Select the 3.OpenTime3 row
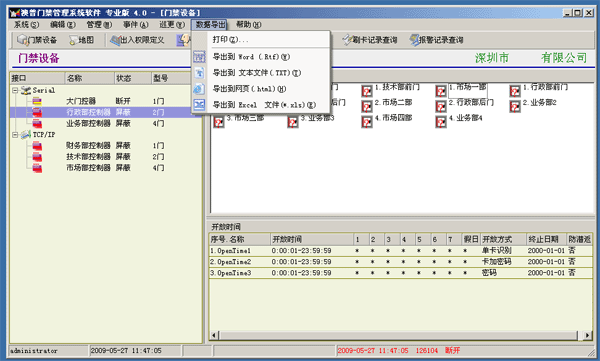The height and width of the screenshot is (361, 600). (x=401, y=273)
